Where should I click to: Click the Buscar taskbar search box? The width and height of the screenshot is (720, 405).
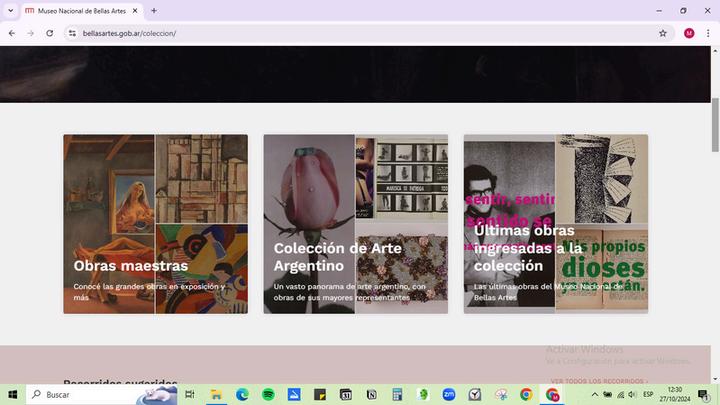[102, 394]
